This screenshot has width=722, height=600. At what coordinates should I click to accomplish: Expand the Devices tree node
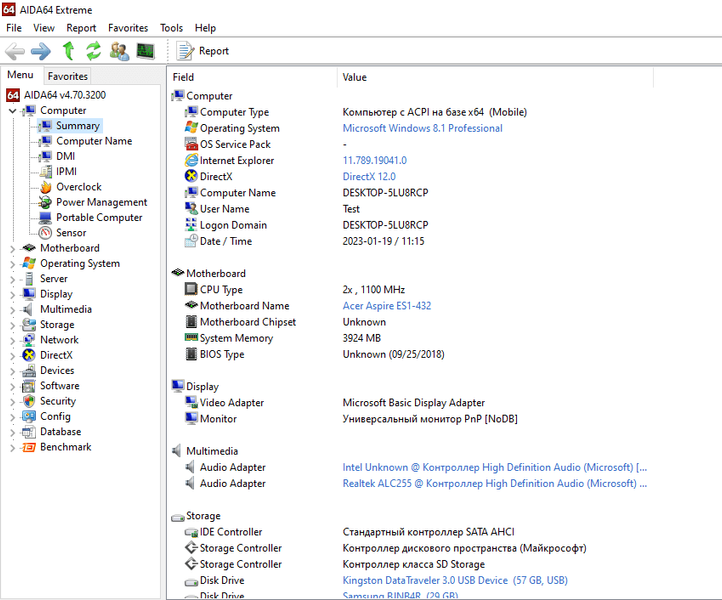12,371
